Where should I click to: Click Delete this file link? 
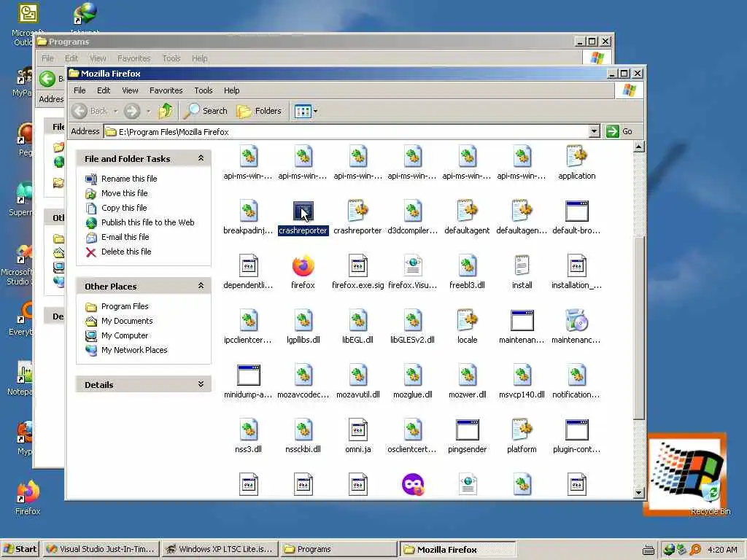pos(126,252)
